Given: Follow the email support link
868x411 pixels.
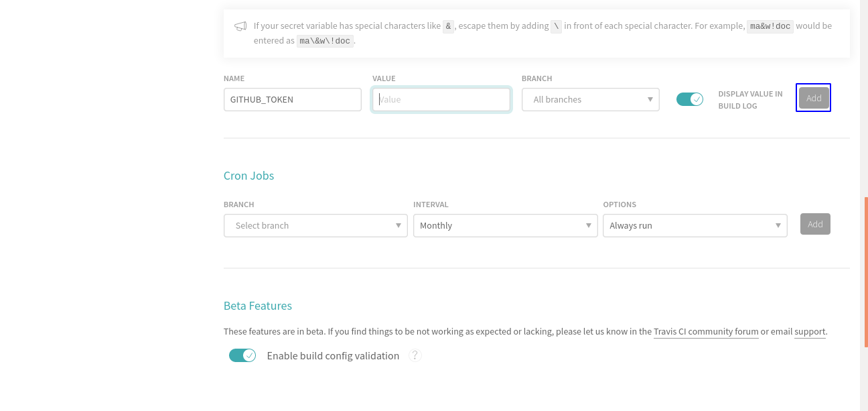Looking at the screenshot, I should pyautogui.click(x=810, y=331).
